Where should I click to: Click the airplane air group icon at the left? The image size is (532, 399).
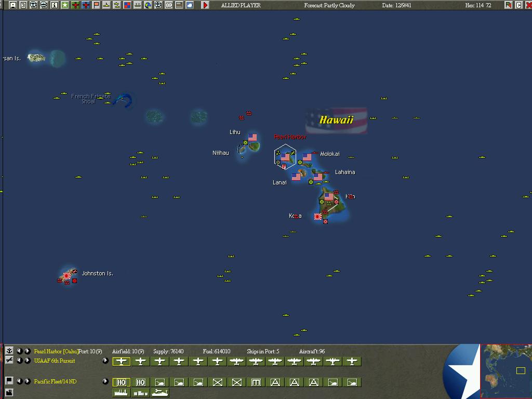[9, 360]
